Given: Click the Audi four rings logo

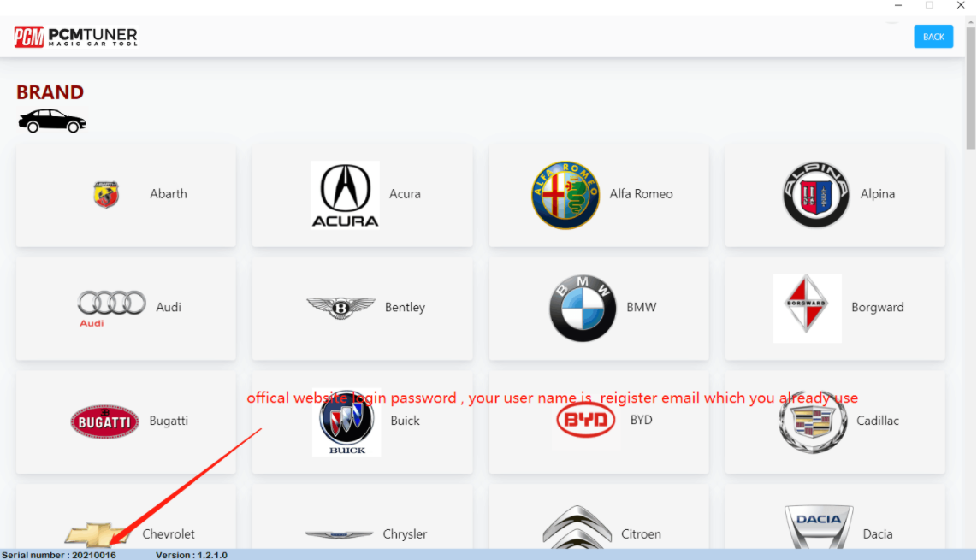Looking at the screenshot, I should [111, 308].
